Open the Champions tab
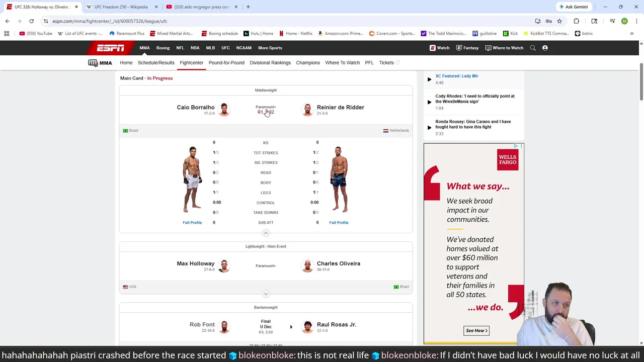644x362 pixels. click(308, 63)
